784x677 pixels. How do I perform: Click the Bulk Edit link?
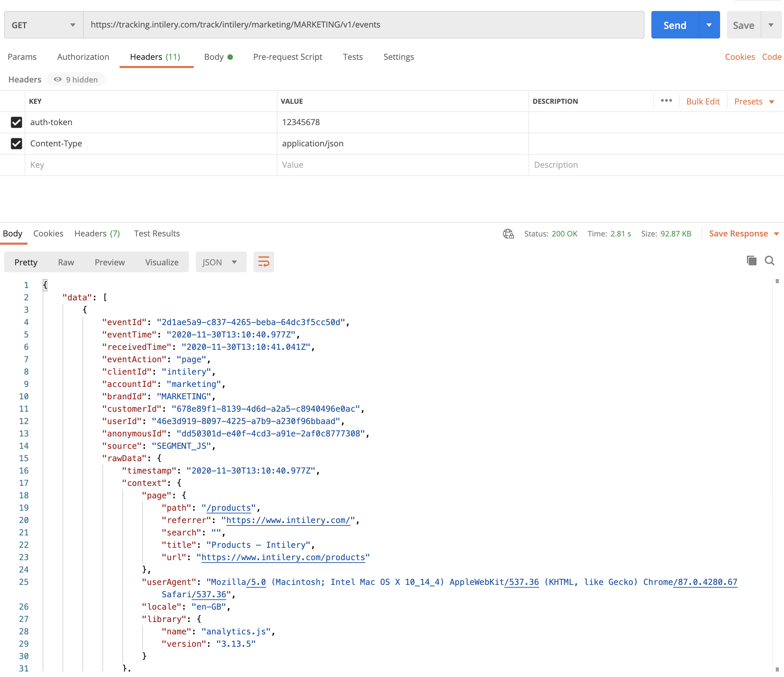tap(703, 101)
